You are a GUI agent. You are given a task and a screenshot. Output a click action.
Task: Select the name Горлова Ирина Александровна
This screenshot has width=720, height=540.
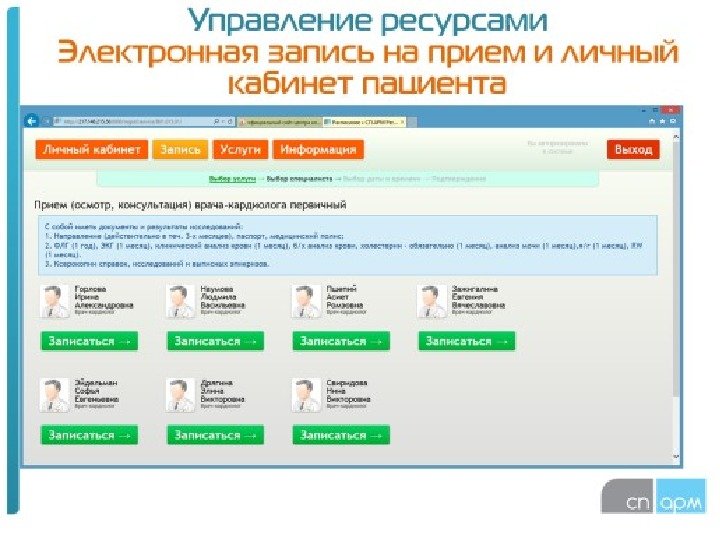pyautogui.click(x=104, y=297)
